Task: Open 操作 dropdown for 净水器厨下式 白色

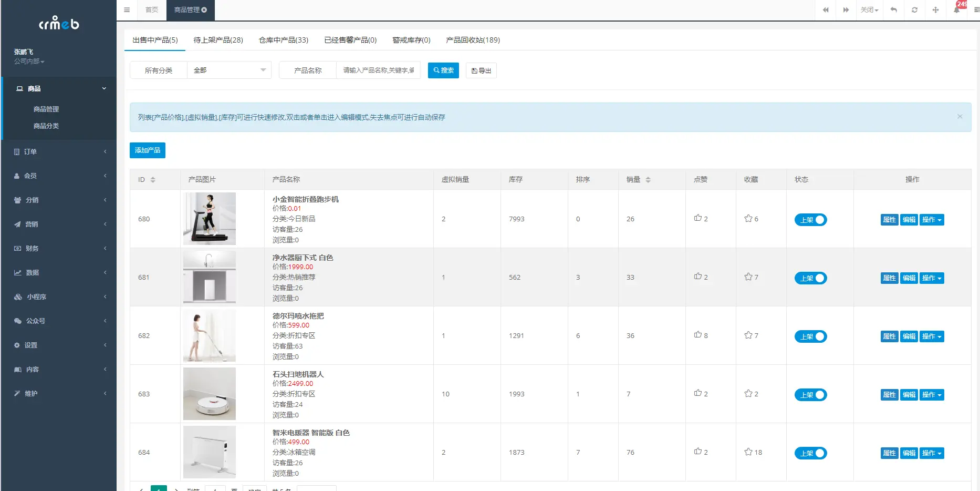Action: 932,278
